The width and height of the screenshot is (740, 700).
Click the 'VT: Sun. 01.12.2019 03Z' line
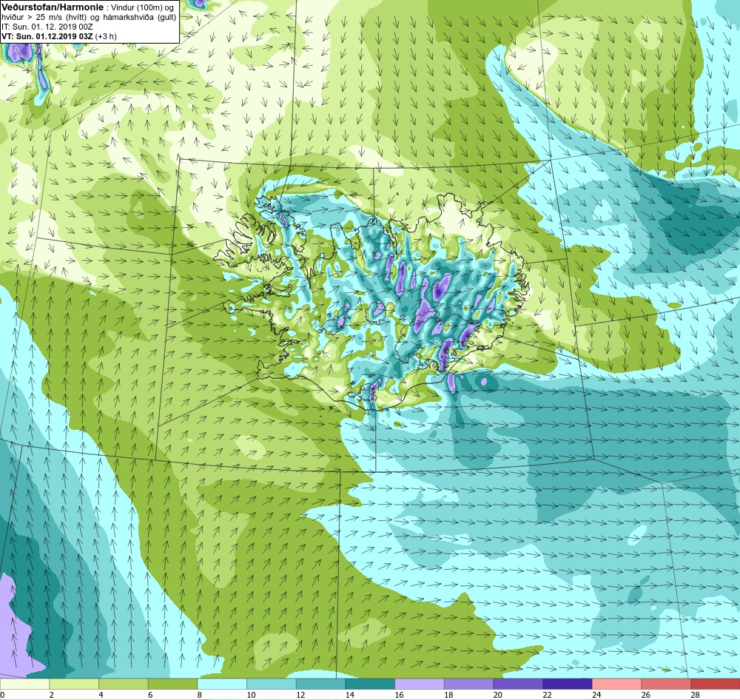click(47, 36)
